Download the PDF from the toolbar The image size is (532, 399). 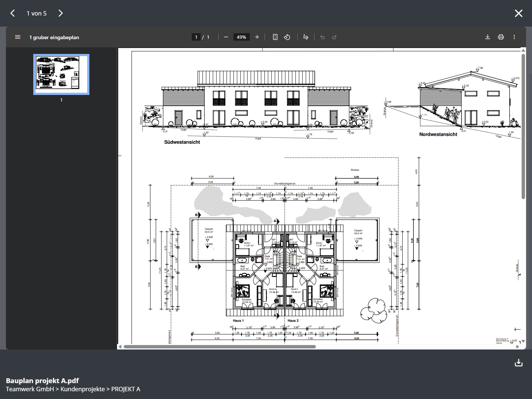pyautogui.click(x=488, y=37)
